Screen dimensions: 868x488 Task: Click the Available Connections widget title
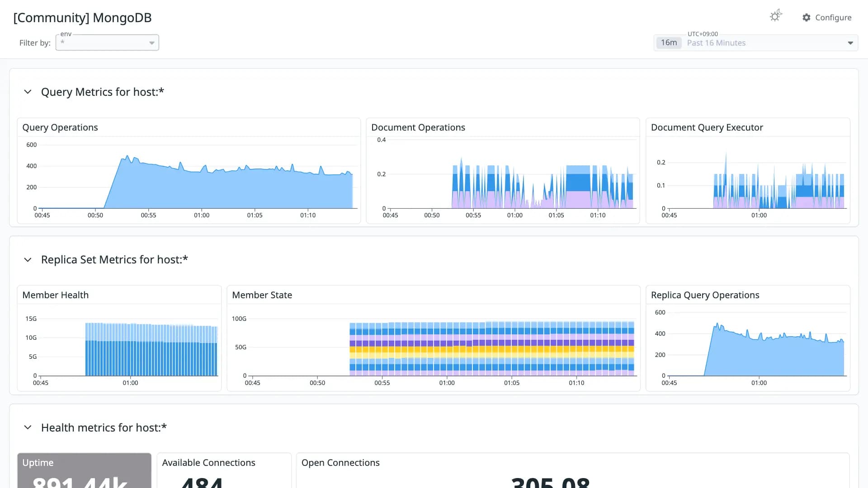tap(209, 463)
